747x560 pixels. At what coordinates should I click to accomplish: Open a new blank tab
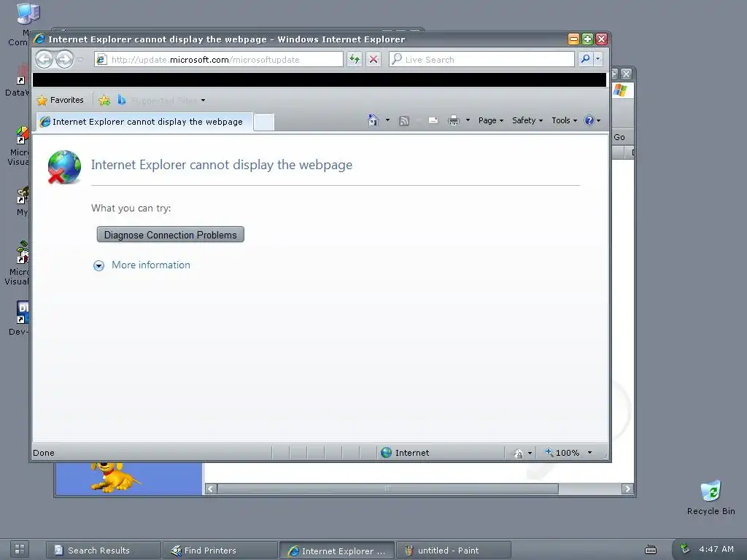(x=263, y=122)
